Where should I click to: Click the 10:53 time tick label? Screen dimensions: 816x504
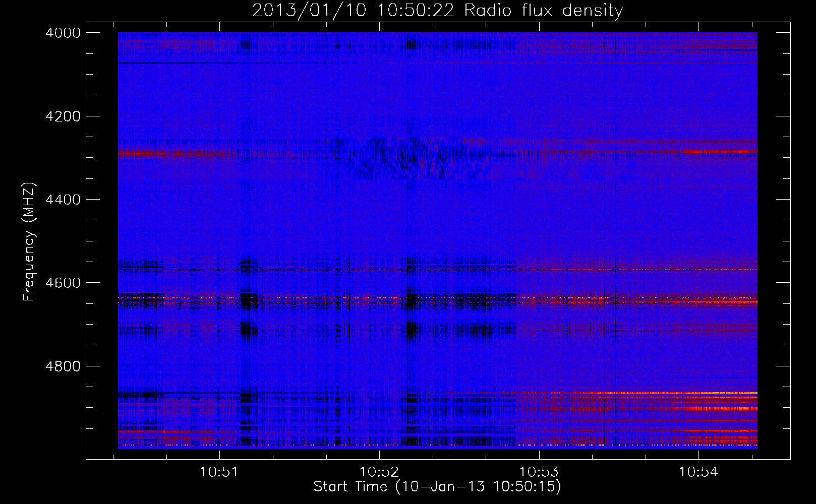point(539,472)
